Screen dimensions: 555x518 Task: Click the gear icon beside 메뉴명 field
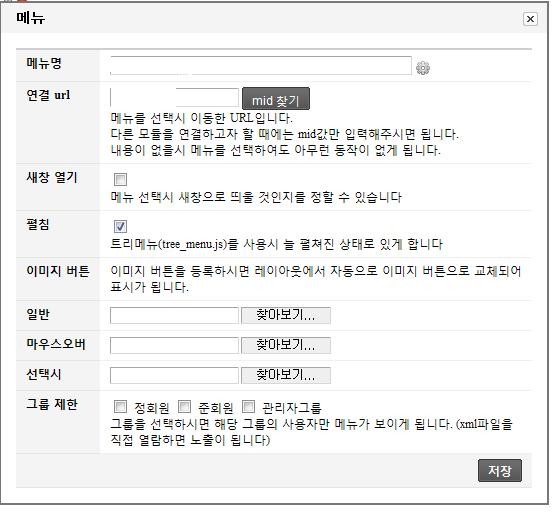click(x=423, y=68)
